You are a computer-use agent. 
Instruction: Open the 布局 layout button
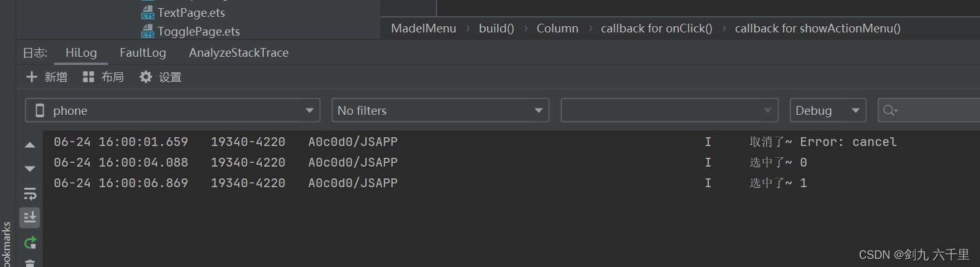tap(112, 77)
